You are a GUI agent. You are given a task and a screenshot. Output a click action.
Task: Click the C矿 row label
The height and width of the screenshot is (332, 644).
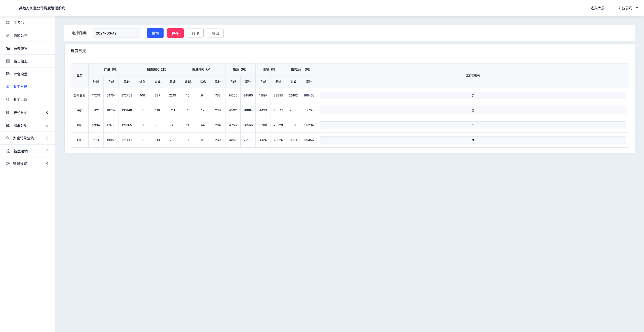click(80, 140)
